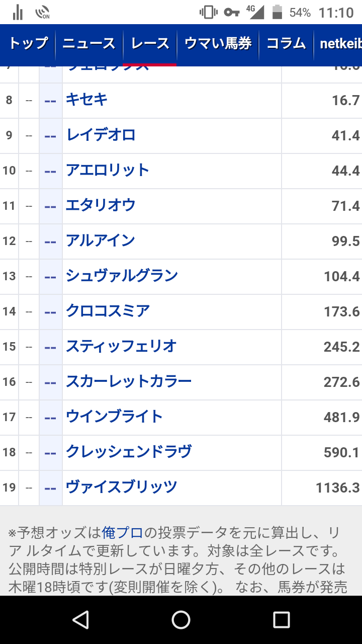Tap the mark cell beside アエロリット
The width and height of the screenshot is (362, 644).
coord(50,171)
